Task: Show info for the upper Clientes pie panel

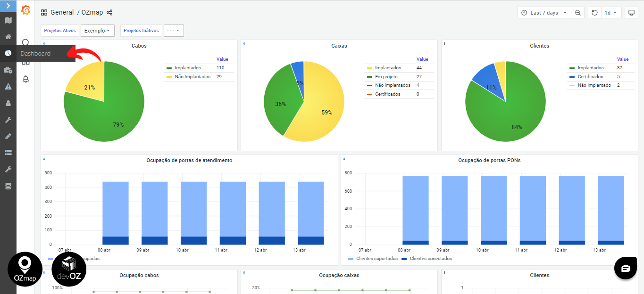Action: coord(444,43)
